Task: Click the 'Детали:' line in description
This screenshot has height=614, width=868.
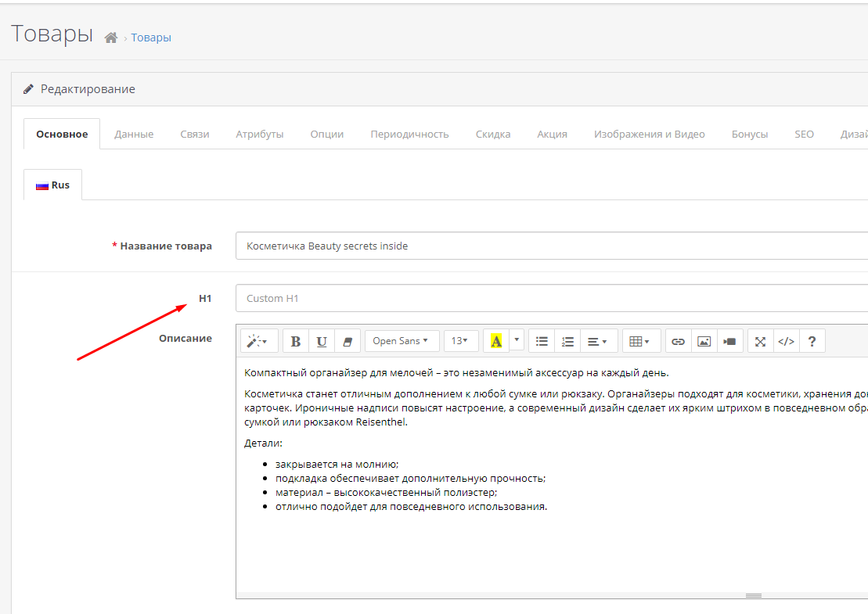Action: coord(263,443)
